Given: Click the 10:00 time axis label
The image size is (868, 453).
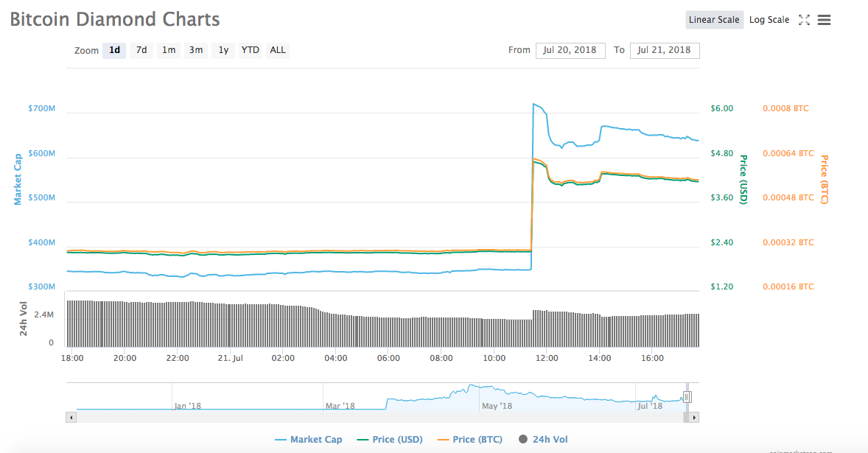Looking at the screenshot, I should (494, 358).
